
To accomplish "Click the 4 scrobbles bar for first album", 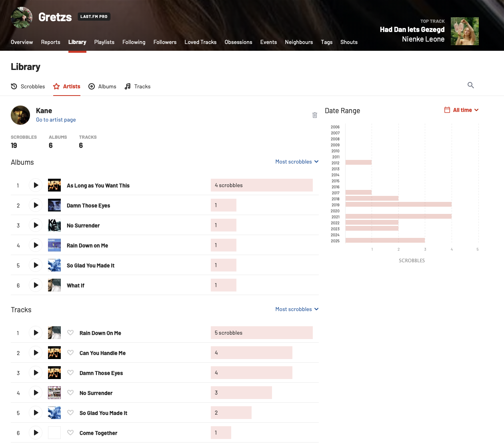I will pos(262,185).
